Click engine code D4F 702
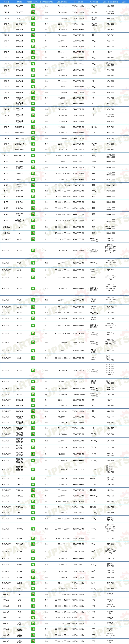 [110, 538]
